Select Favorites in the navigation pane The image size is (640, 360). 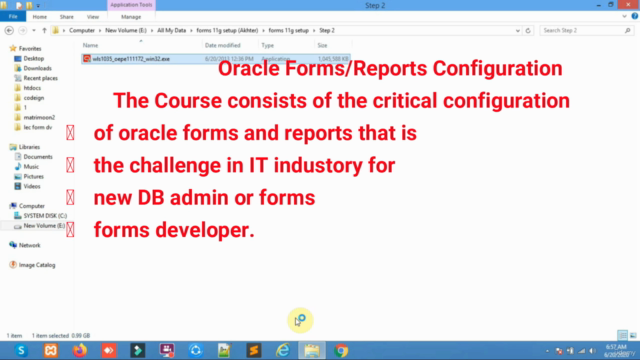[30, 49]
